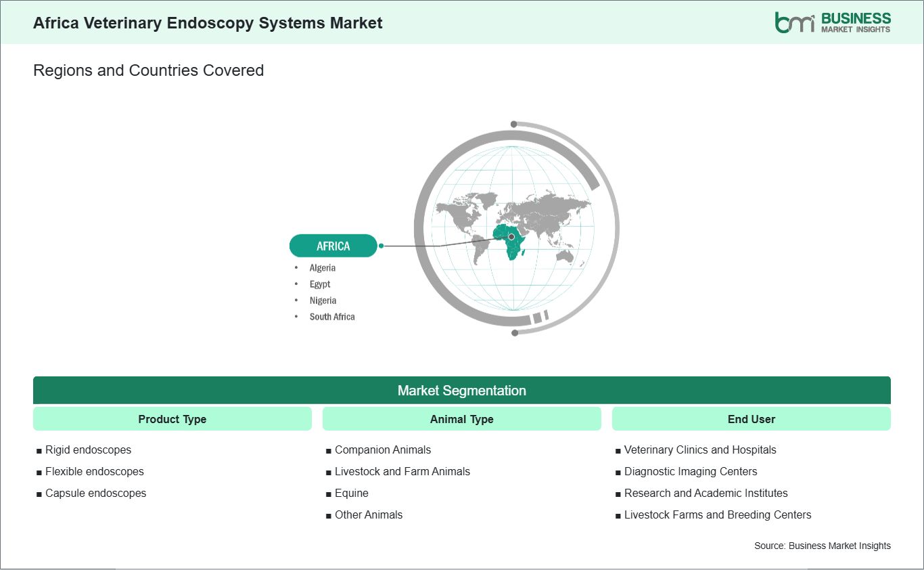Screen dimensions: 924x570
Task: Click 'Source: Business Market Insights' text
Action: 823,546
